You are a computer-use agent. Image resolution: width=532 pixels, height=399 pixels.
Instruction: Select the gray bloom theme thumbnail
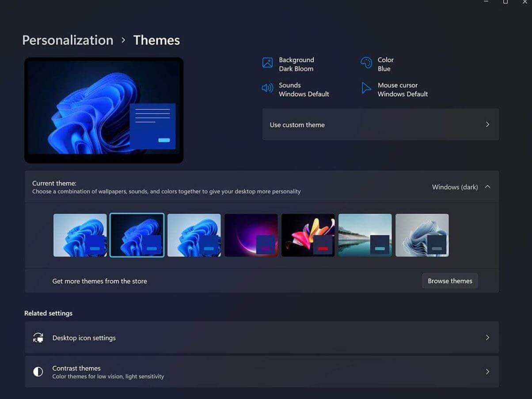point(422,235)
